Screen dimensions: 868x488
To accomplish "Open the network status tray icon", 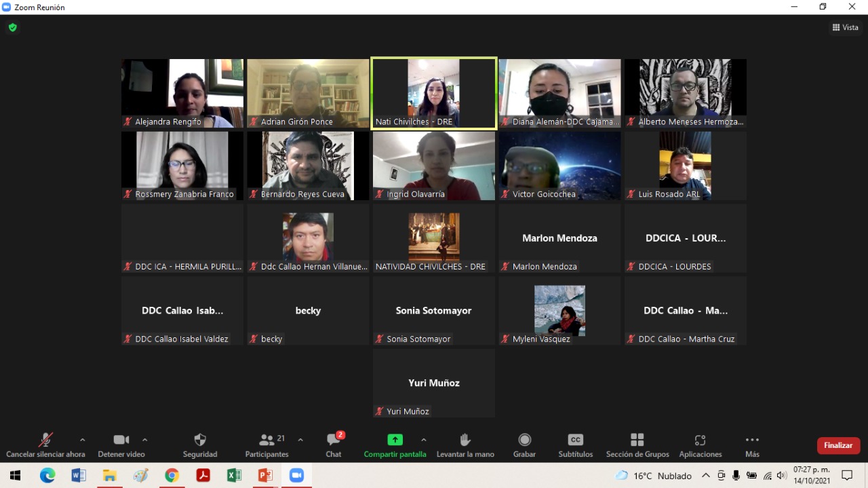I will coord(767,476).
